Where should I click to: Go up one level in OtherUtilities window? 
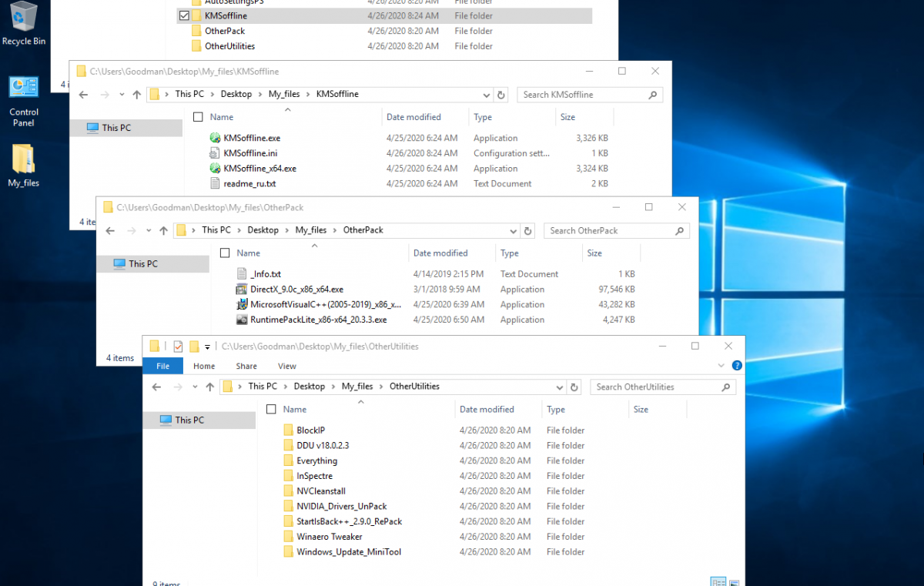[210, 387]
